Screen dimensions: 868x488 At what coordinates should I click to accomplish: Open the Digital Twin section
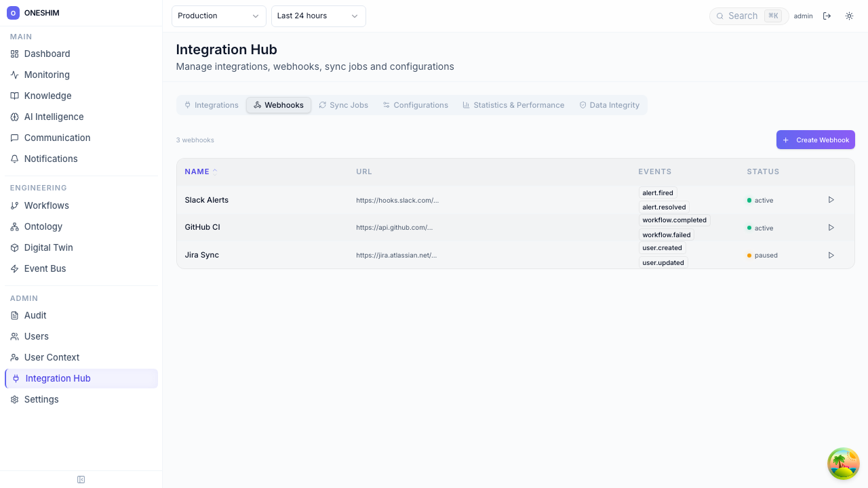click(48, 247)
